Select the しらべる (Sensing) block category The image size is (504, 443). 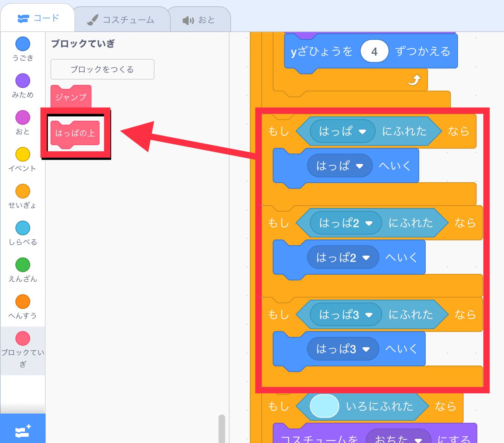coord(23,231)
